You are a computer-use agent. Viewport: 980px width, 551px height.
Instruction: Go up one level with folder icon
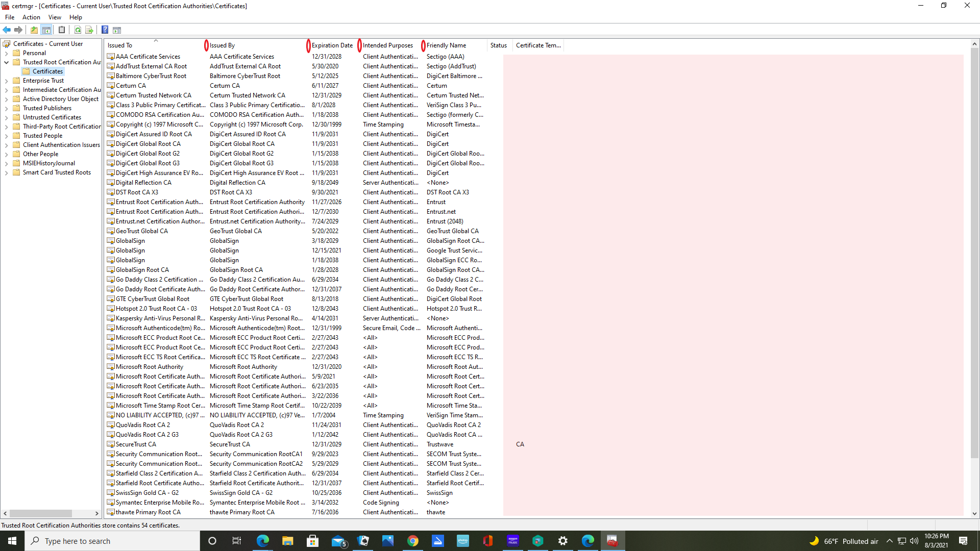click(34, 30)
